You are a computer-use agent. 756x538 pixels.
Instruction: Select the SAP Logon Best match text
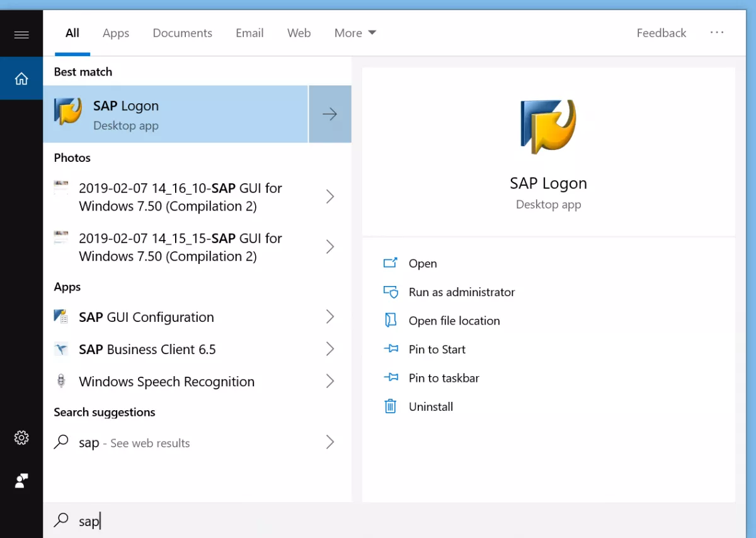tap(126, 106)
